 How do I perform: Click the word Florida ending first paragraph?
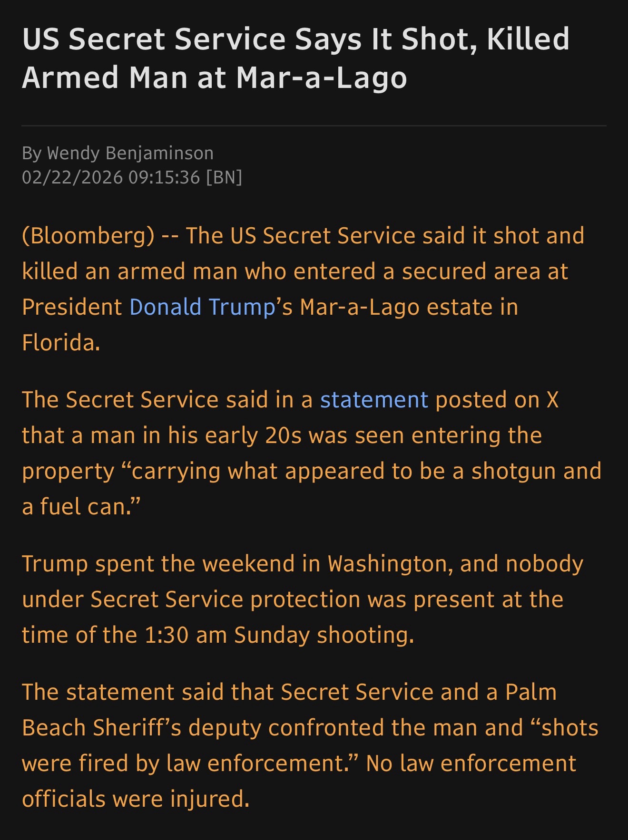[60, 343]
